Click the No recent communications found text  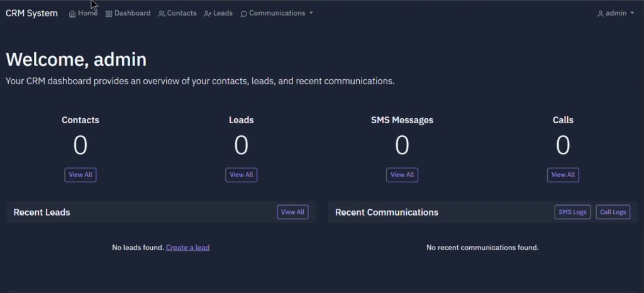482,248
